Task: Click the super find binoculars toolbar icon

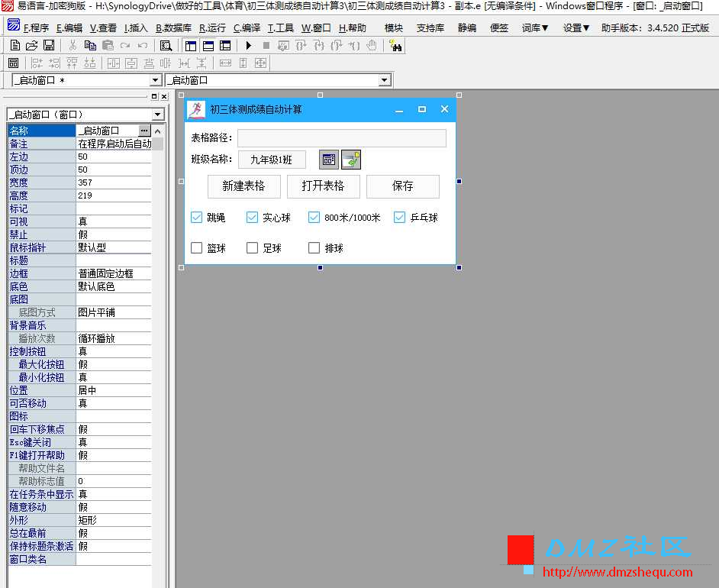Action: tap(396, 46)
